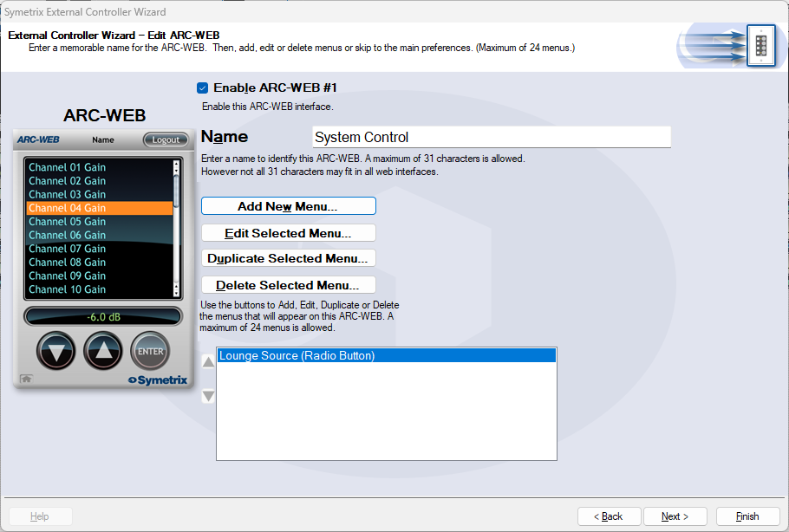The image size is (789, 532).
Task: Disable the Enable ARC-WEB #1 checkbox
Action: coord(203,88)
